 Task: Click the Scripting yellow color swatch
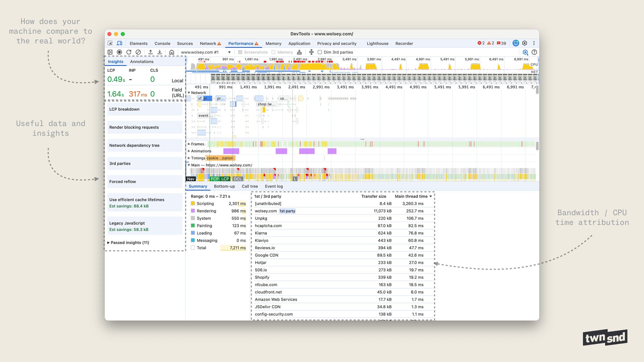[x=193, y=204]
